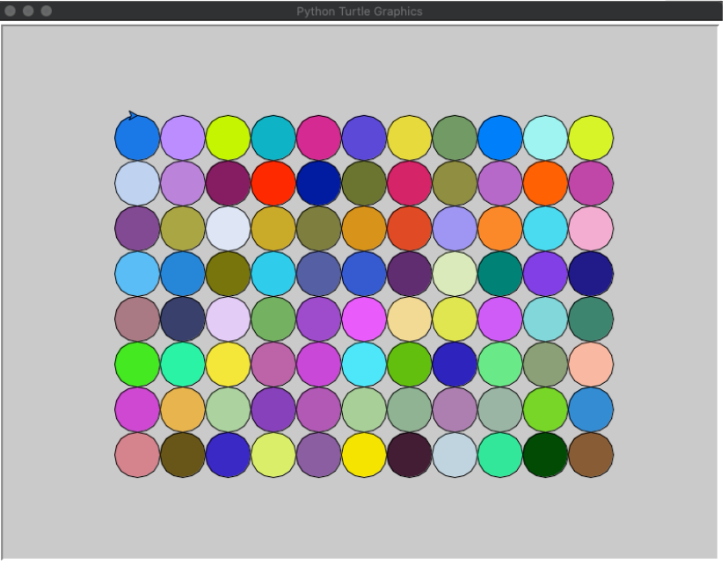
Task: Select the bright yellow circle in the bottom row
Action: coord(365,456)
